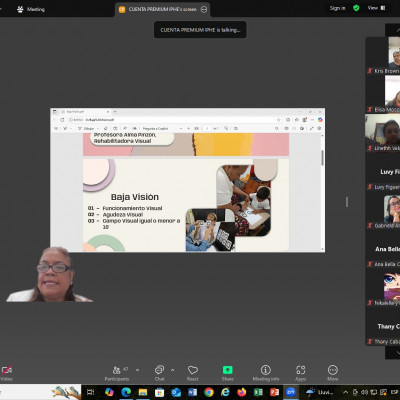Toggle the Video camera on
400x400 pixels.
[6, 370]
